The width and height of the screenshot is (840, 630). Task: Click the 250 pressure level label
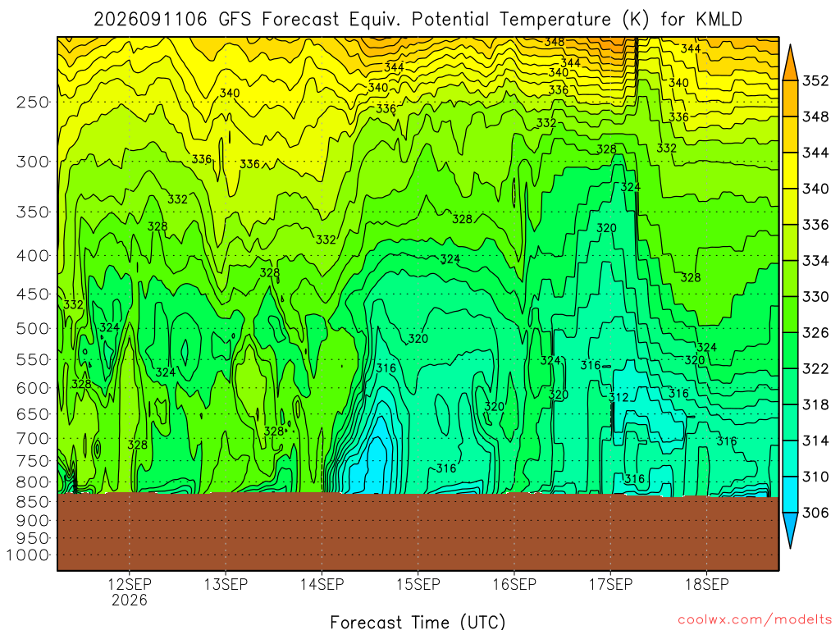click(32, 102)
